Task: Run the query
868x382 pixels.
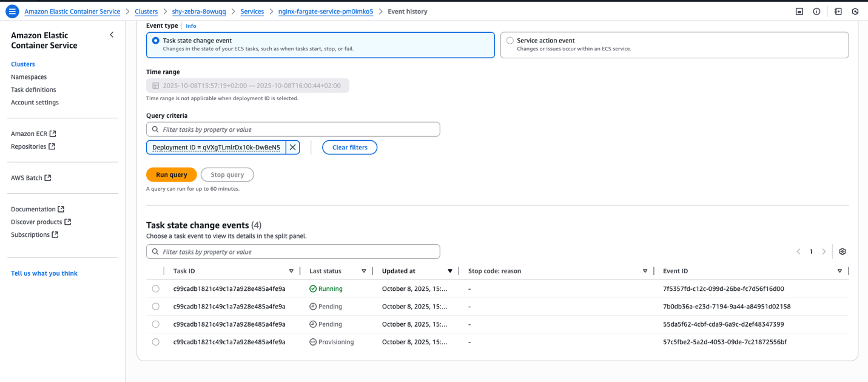Action: 171,174
